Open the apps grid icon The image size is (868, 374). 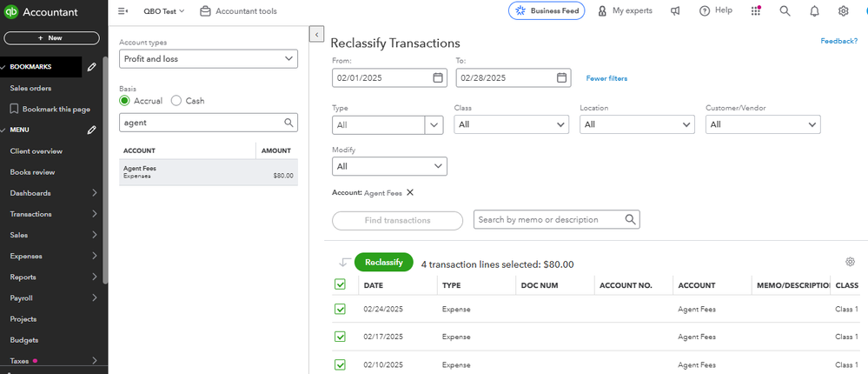pyautogui.click(x=756, y=11)
